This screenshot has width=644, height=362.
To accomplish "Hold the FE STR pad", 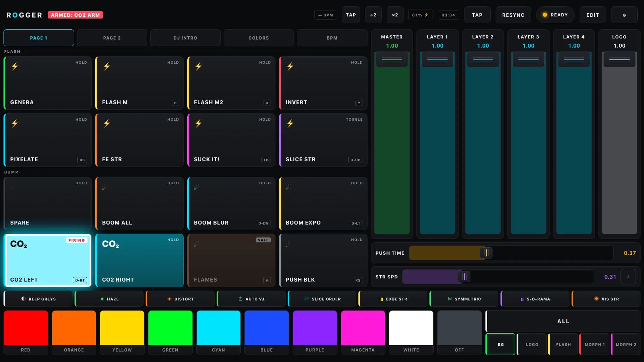I will (139, 140).
